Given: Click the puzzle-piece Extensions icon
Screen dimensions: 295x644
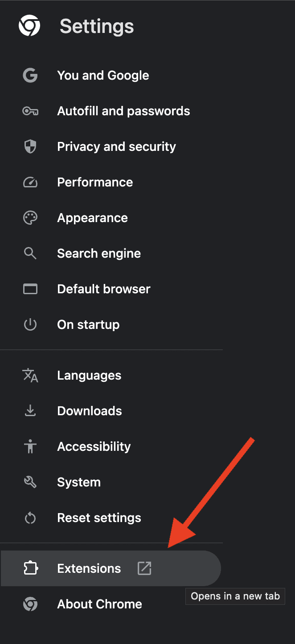Looking at the screenshot, I should [x=30, y=568].
